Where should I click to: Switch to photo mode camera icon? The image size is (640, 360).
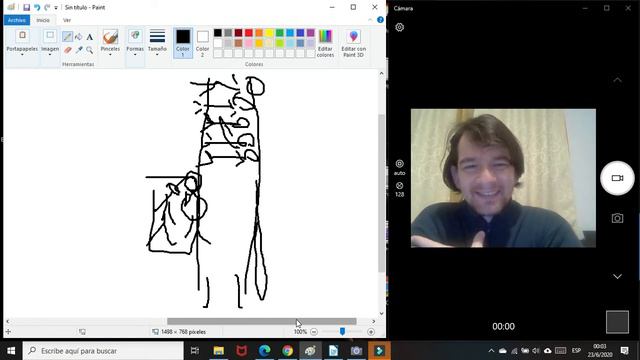[x=617, y=218]
